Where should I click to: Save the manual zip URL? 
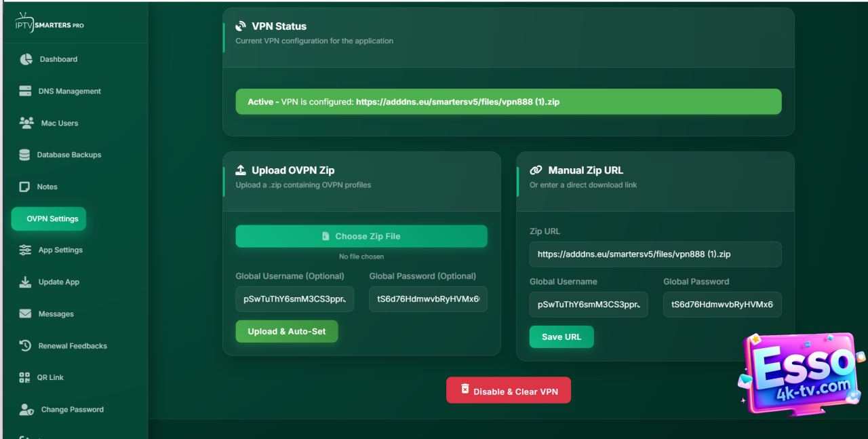(x=561, y=337)
